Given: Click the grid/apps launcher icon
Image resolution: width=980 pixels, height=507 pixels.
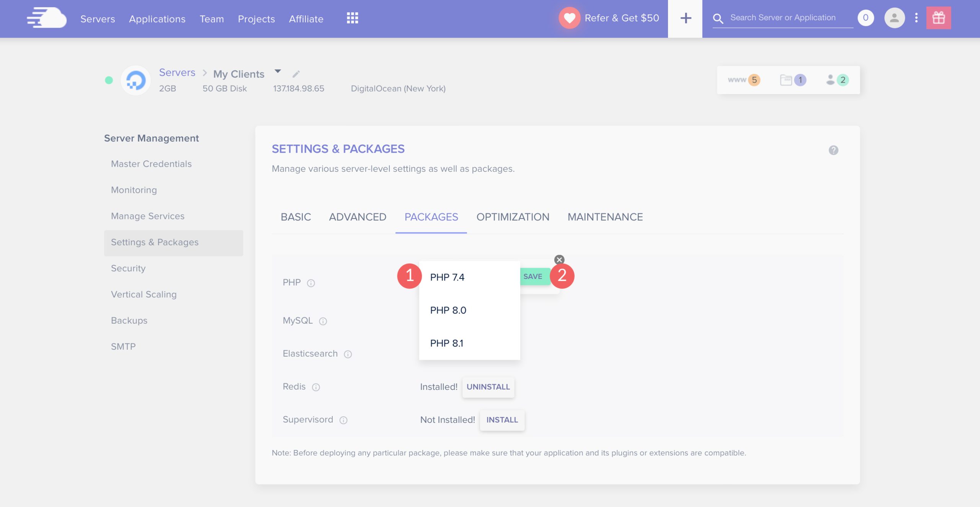Looking at the screenshot, I should point(353,18).
